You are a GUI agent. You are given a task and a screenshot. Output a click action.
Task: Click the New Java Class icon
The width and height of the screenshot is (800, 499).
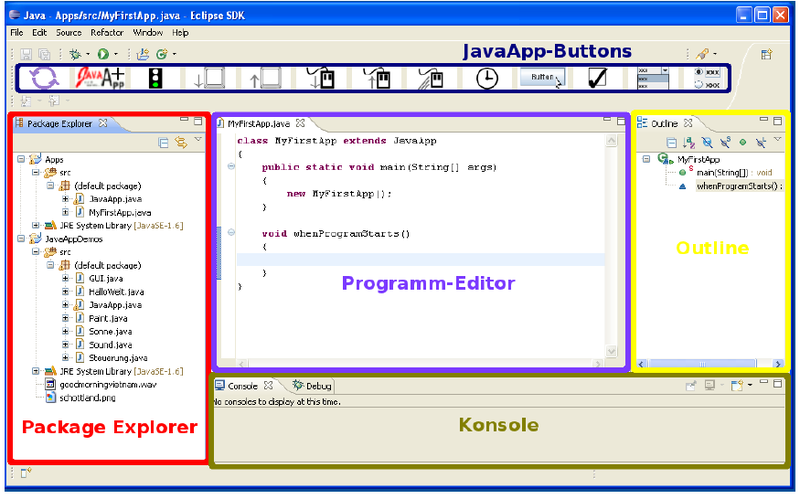click(162, 54)
